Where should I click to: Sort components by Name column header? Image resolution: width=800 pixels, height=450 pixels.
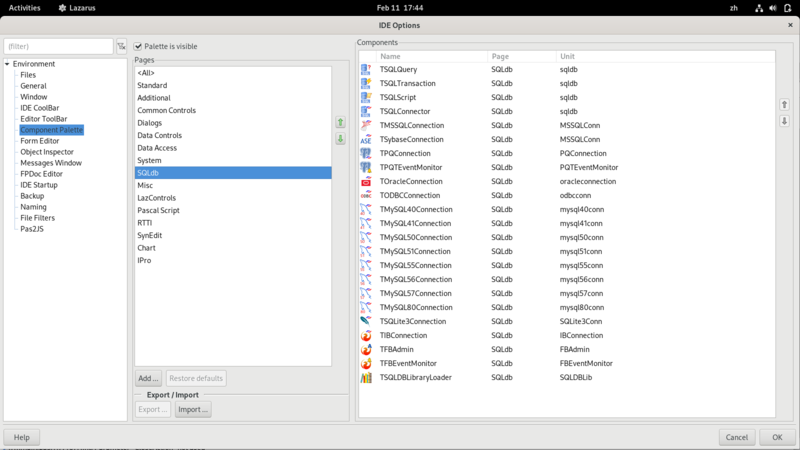(432, 57)
